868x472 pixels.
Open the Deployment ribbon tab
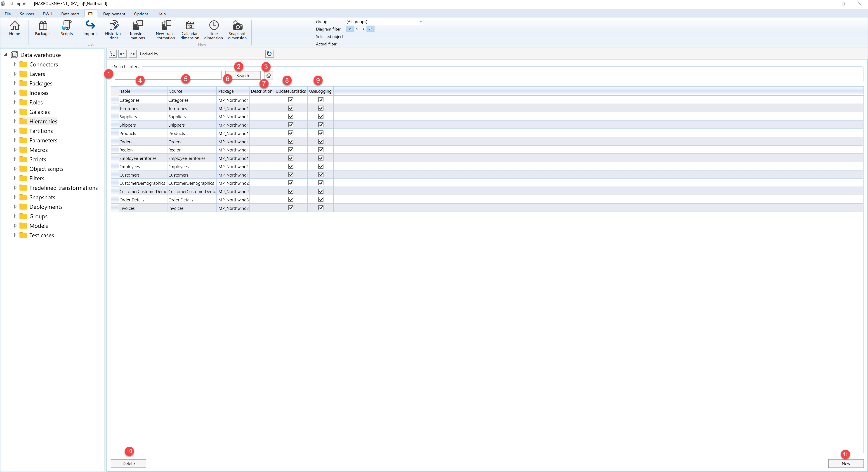[114, 14]
